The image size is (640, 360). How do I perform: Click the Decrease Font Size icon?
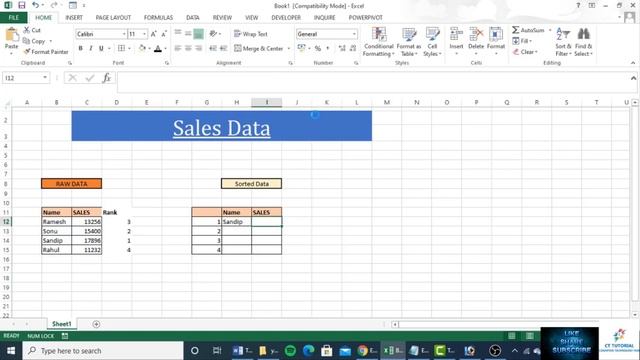(x=164, y=34)
